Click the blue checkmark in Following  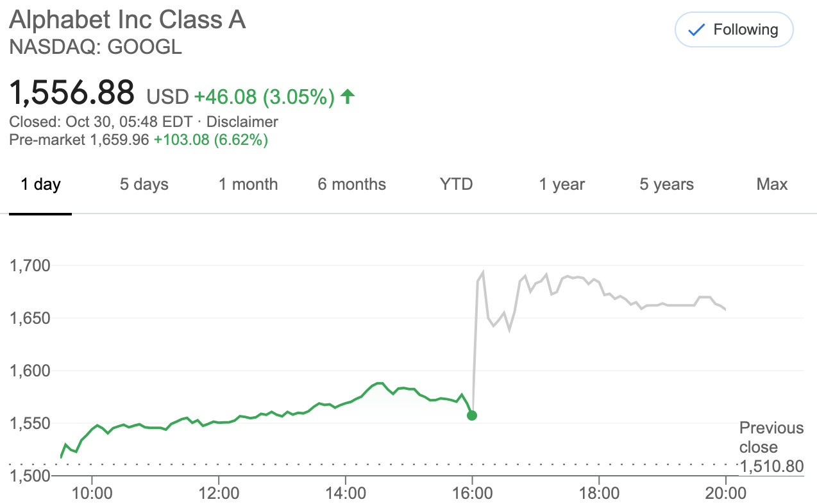click(x=696, y=30)
